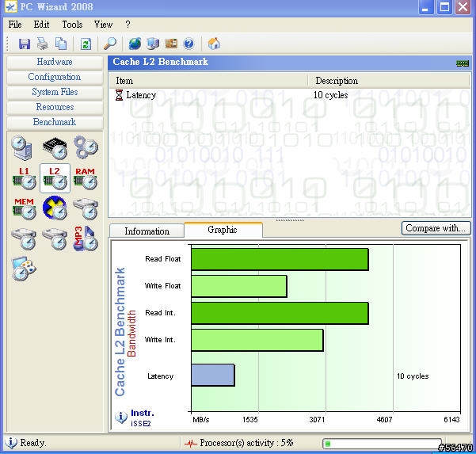Open the global computer benchmark icon
Image resolution: width=476 pixels, height=454 pixels.
pyautogui.click(x=22, y=148)
